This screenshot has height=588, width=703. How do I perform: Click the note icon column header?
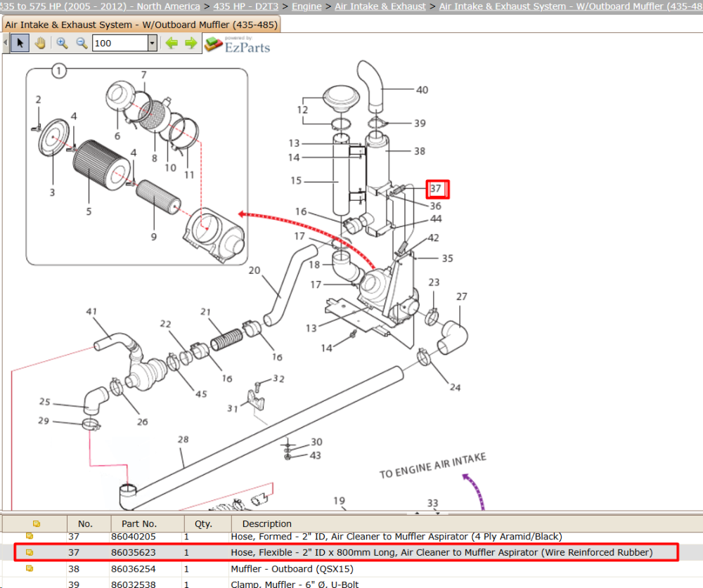point(37,523)
